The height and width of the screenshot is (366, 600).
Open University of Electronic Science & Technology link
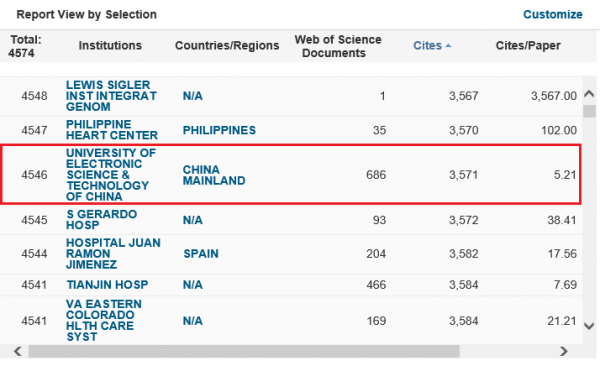click(111, 175)
